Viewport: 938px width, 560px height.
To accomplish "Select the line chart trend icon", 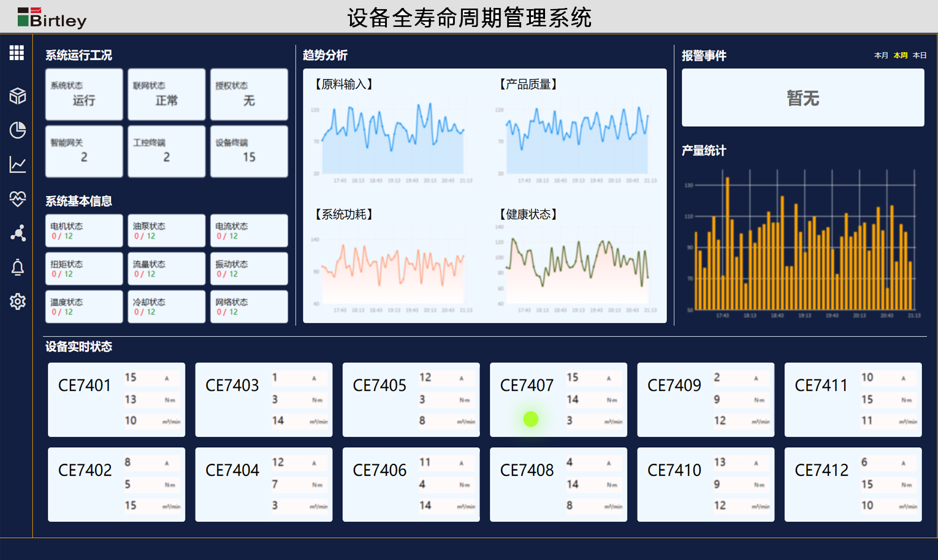I will pos(17,164).
